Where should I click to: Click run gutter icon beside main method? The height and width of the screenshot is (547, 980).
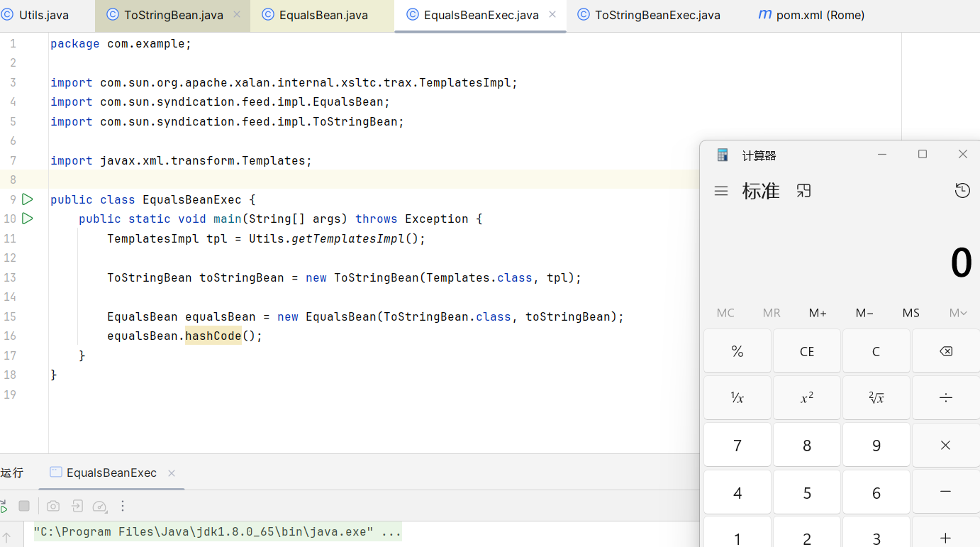pos(28,219)
